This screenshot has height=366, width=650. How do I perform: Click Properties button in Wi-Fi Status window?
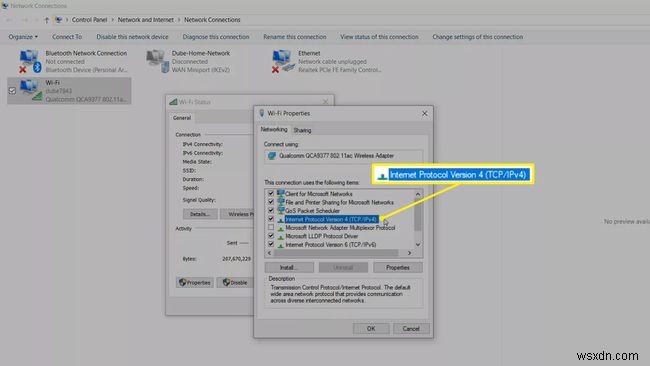pos(195,283)
